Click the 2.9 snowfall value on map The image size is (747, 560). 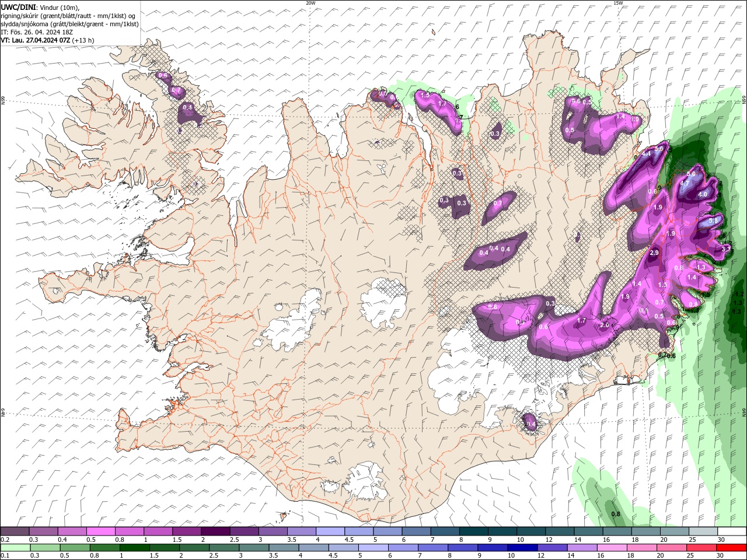(x=654, y=253)
